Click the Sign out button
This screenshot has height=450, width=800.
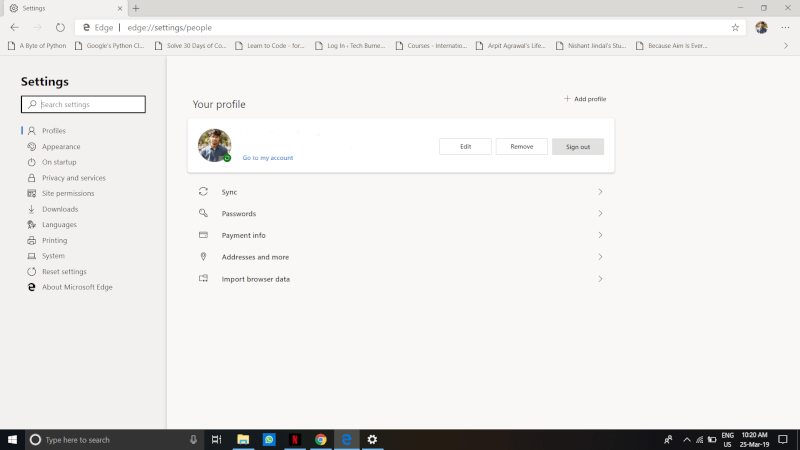coord(578,146)
